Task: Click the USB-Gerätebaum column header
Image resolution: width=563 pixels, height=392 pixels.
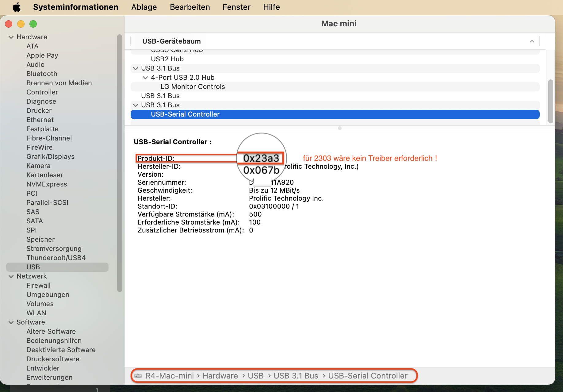Action: point(335,41)
